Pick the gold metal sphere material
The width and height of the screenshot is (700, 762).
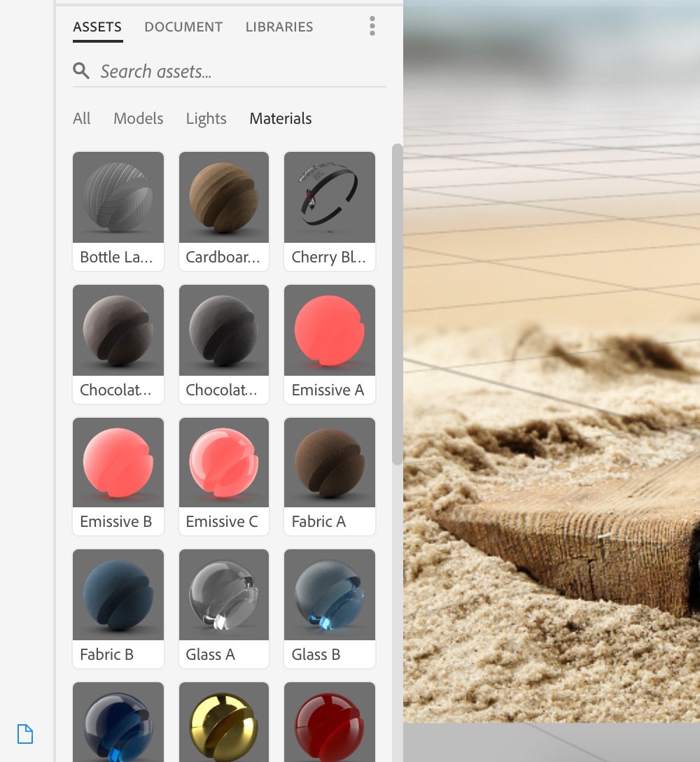coord(223,722)
